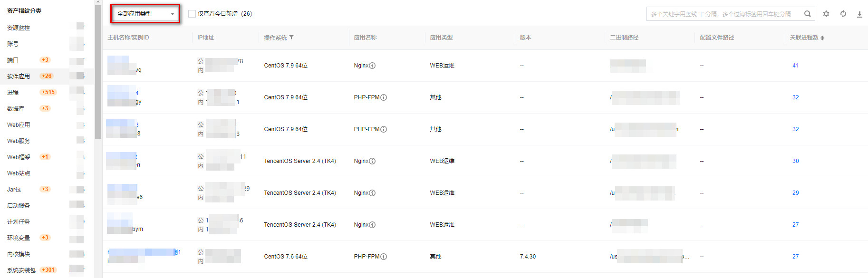Click the 二进制路径 column header

(624, 38)
